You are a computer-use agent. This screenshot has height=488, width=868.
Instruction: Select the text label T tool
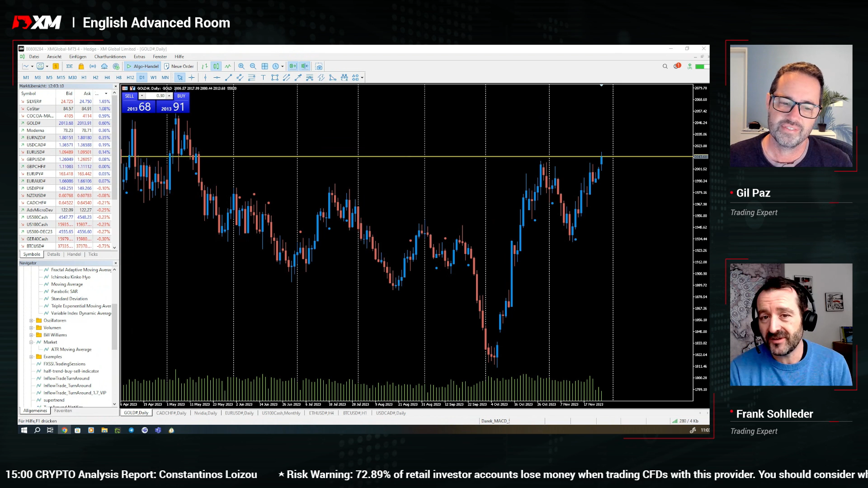pos(263,78)
